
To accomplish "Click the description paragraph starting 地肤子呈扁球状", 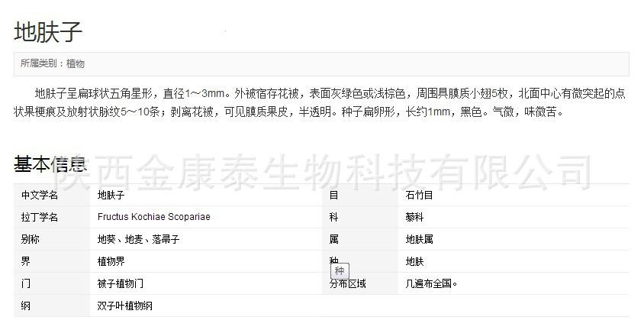I will point(320,102).
